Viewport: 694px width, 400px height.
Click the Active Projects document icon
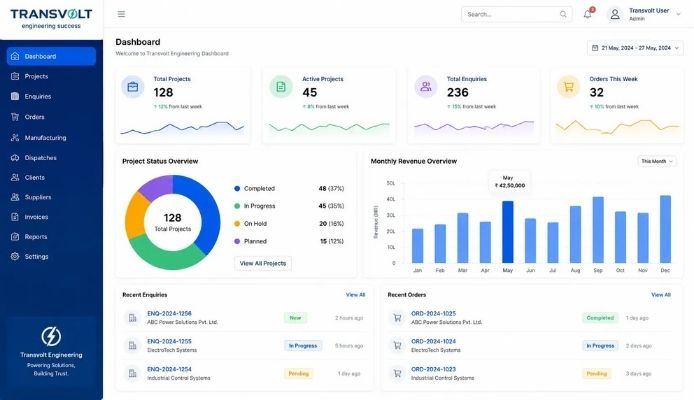pos(281,87)
